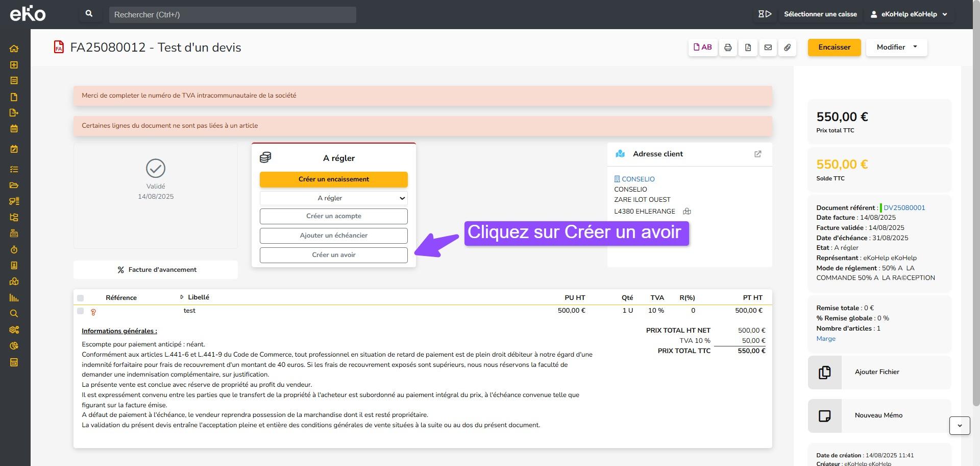This screenshot has width=980, height=466.
Task: Send invoice by email icon
Action: coord(768,48)
